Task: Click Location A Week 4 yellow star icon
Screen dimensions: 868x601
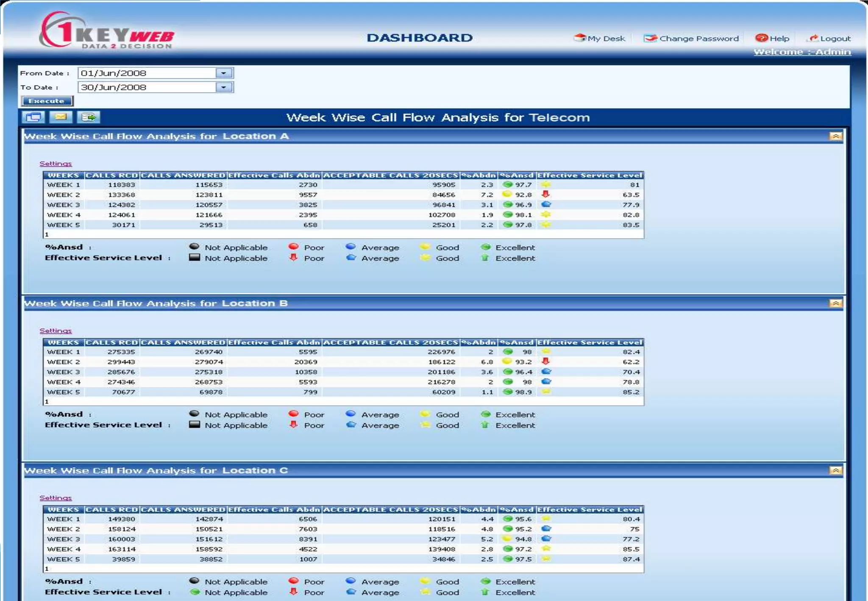Action: click(546, 214)
